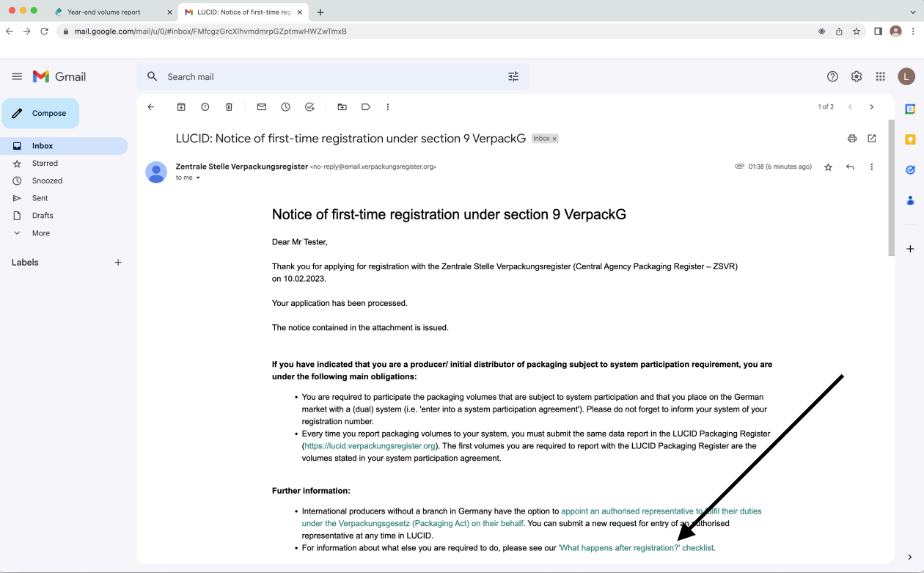Expand the recipient details arrow next to 'to me'
The image size is (924, 573).
[198, 178]
